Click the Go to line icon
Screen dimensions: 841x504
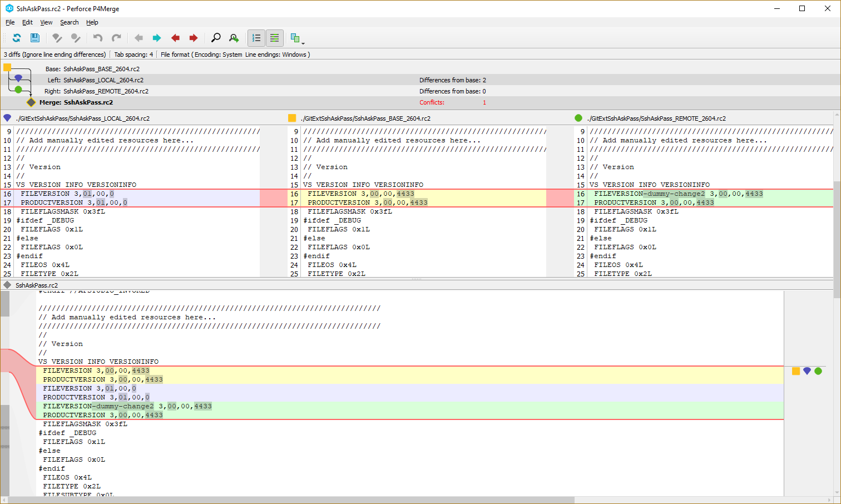pyautogui.click(x=234, y=38)
